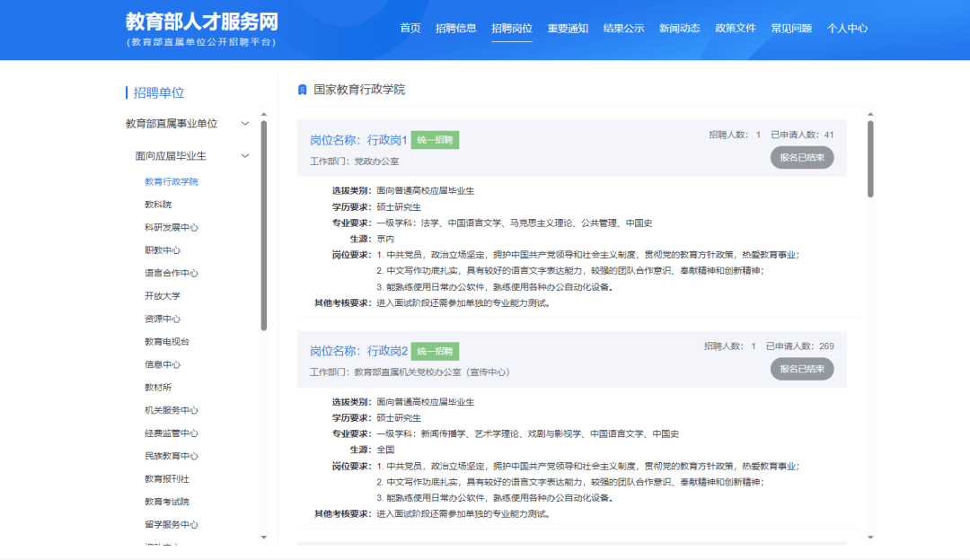
Task: Open 重要通知 in the navigation bar
Action: (568, 29)
